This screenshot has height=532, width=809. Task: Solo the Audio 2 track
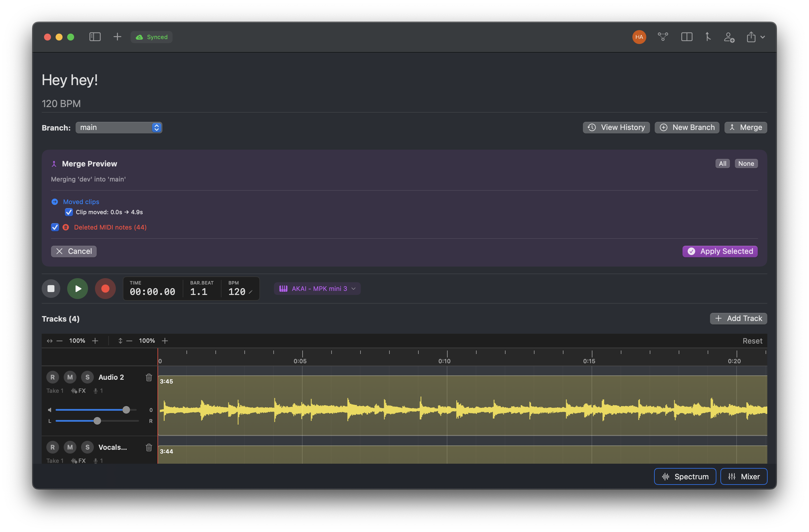point(87,377)
